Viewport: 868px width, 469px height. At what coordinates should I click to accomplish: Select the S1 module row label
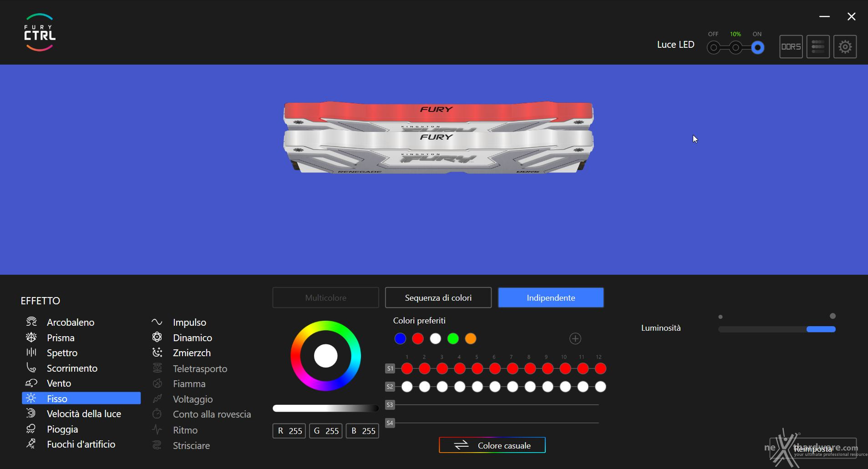(x=390, y=368)
